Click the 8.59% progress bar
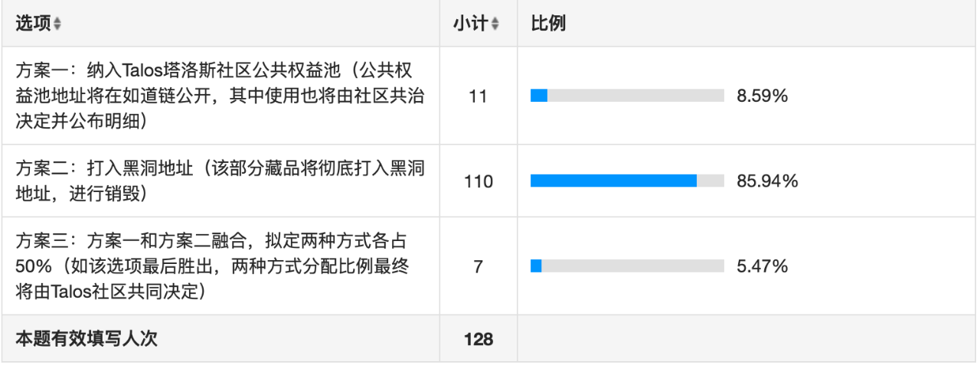Viewport: 980px width, 365px height. [627, 96]
